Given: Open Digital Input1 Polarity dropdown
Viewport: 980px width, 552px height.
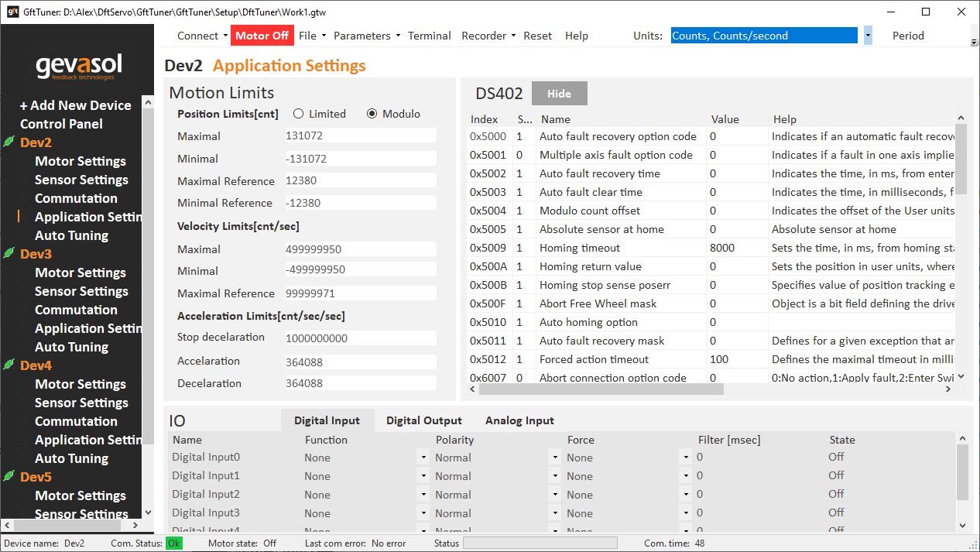Looking at the screenshot, I should pos(555,476).
